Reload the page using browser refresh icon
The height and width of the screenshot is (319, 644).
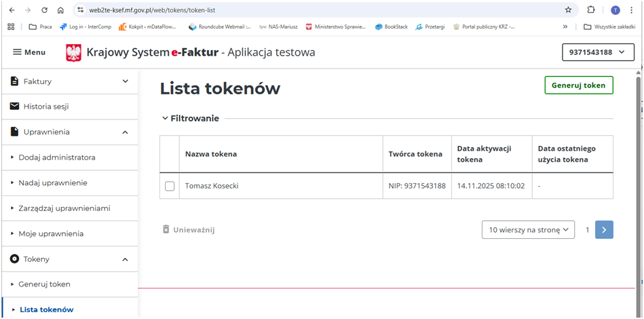tap(44, 10)
